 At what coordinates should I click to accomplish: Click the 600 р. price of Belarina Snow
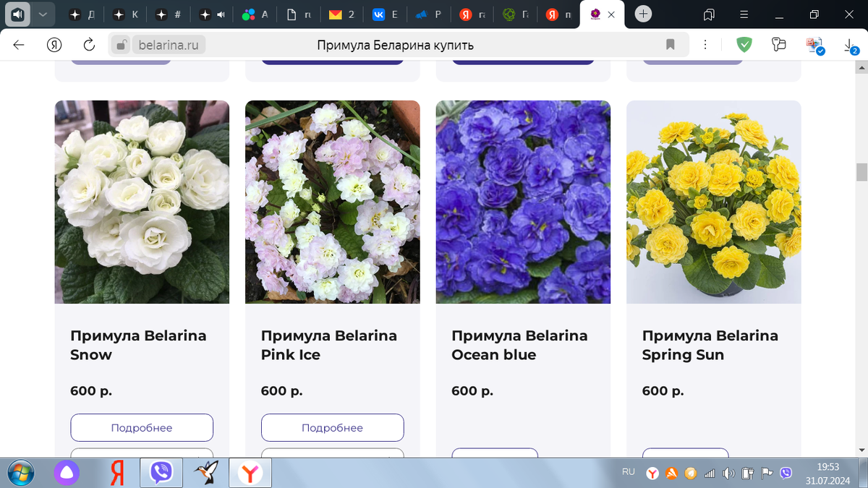click(x=91, y=391)
